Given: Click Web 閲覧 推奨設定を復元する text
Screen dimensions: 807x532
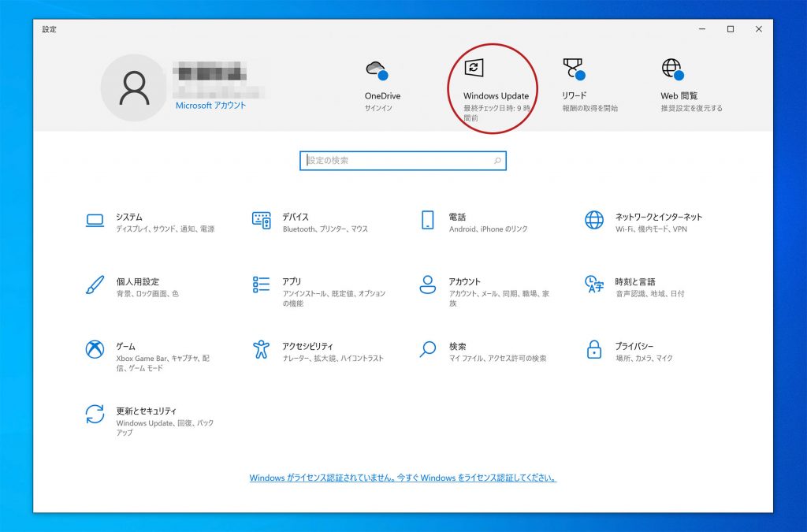Looking at the screenshot, I should (x=692, y=108).
